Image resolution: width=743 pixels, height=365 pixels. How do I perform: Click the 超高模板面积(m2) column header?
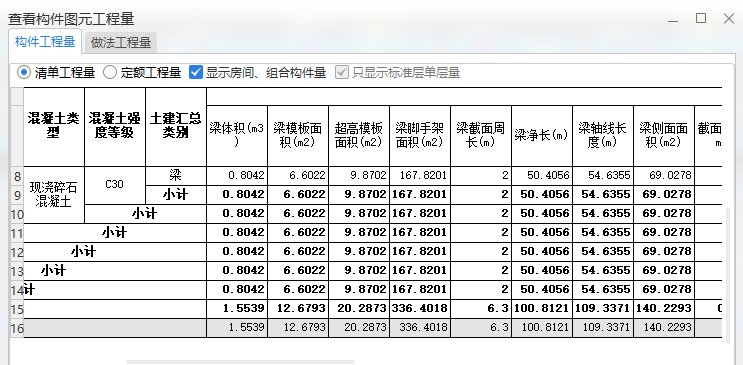[359, 136]
